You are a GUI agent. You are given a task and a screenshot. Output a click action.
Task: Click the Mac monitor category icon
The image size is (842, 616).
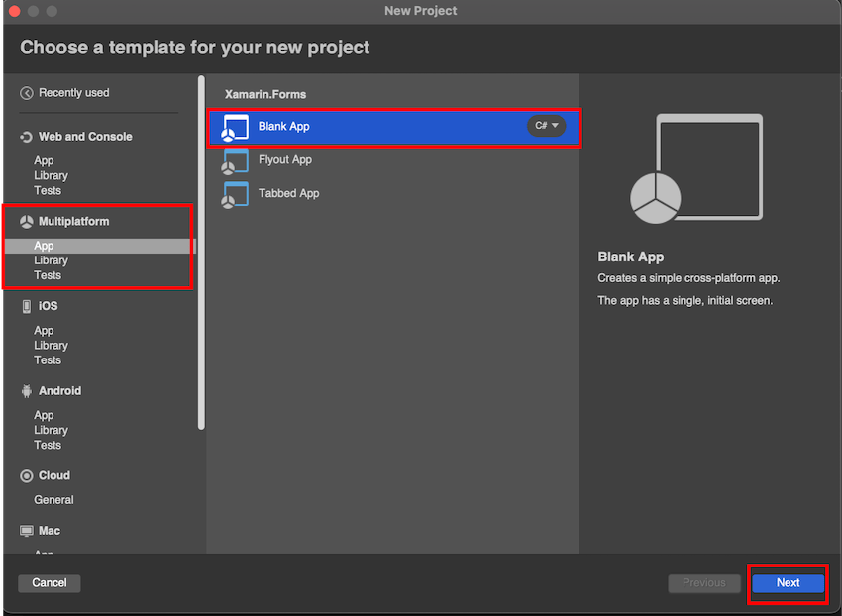pos(27,531)
